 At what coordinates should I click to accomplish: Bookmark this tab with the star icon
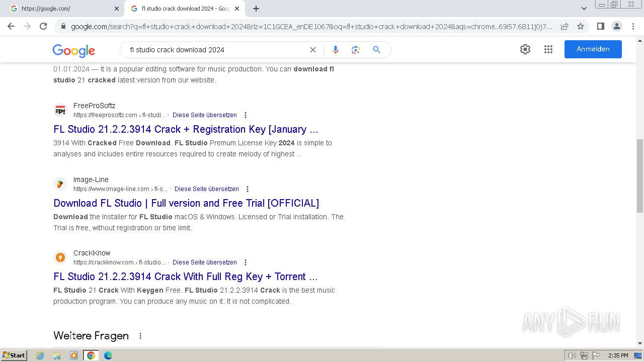pos(581,27)
